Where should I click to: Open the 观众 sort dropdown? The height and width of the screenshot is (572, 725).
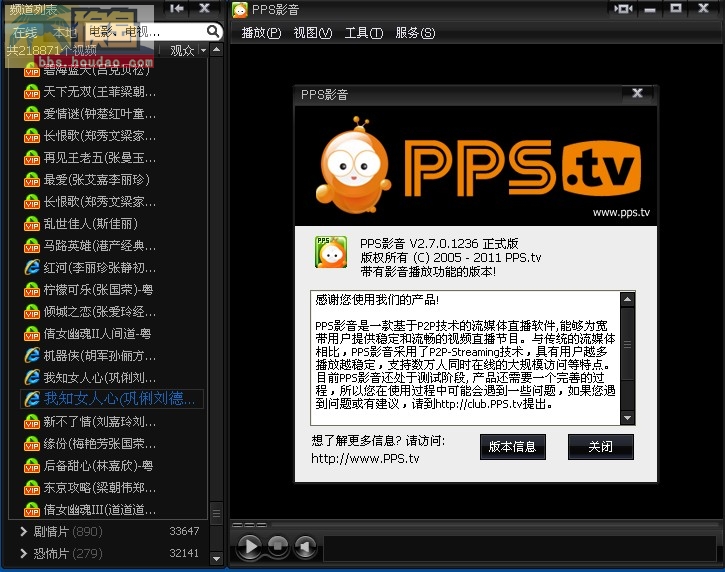[188, 50]
